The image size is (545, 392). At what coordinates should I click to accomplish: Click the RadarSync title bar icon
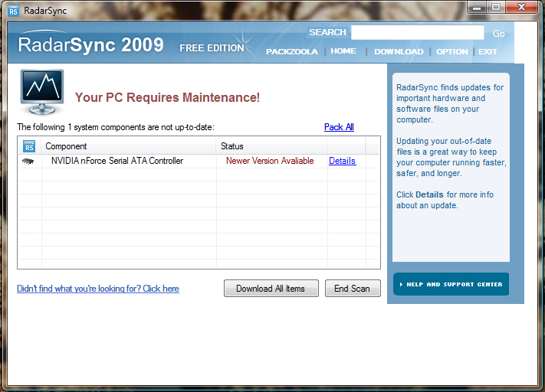13,11
